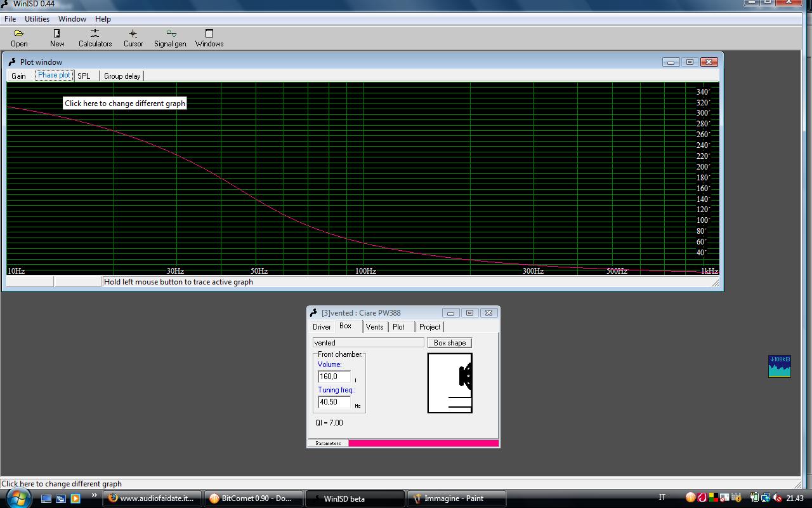Click the network speed monitor gadget
The height and width of the screenshot is (508, 812).
click(x=779, y=366)
